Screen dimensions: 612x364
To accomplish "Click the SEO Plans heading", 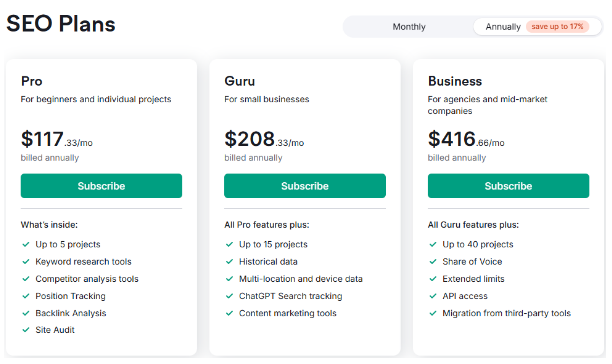I will (x=61, y=23).
